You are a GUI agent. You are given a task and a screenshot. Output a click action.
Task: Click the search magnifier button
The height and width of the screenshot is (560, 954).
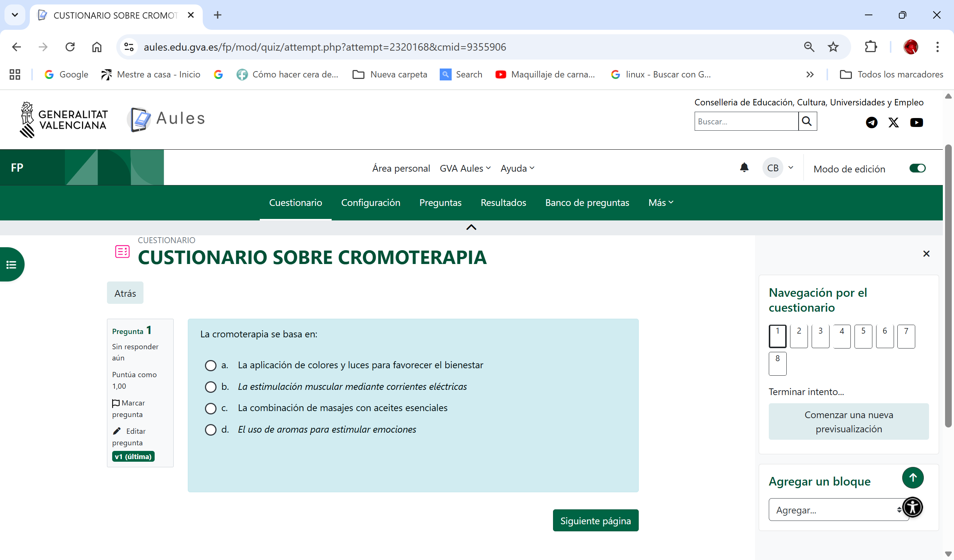[x=807, y=121]
